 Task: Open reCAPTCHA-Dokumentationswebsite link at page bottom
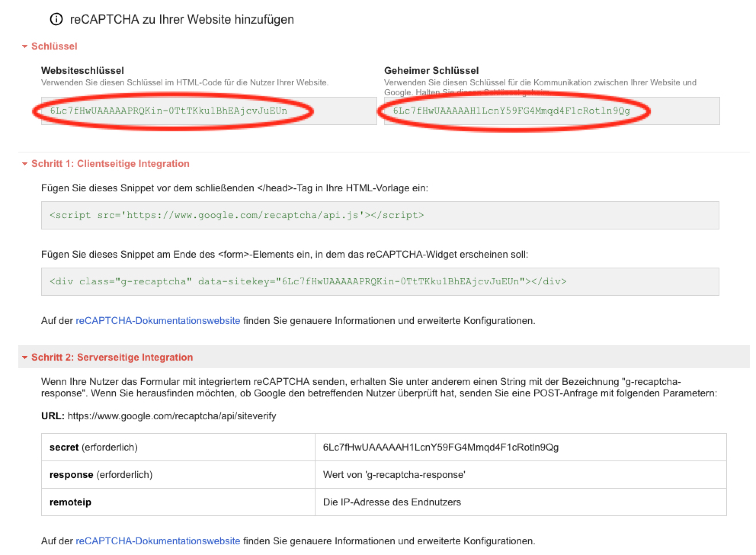tap(158, 541)
